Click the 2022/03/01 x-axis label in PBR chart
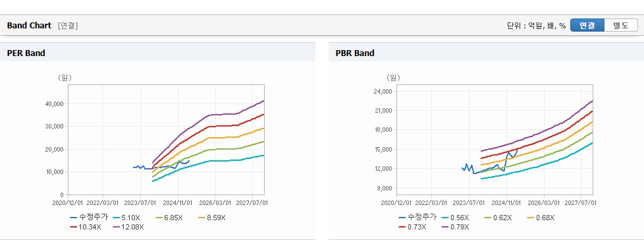The height and width of the screenshot is (240, 644). point(432,202)
